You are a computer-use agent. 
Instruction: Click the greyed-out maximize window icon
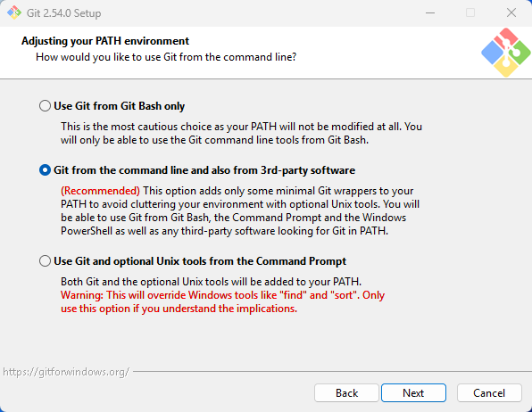click(x=470, y=12)
